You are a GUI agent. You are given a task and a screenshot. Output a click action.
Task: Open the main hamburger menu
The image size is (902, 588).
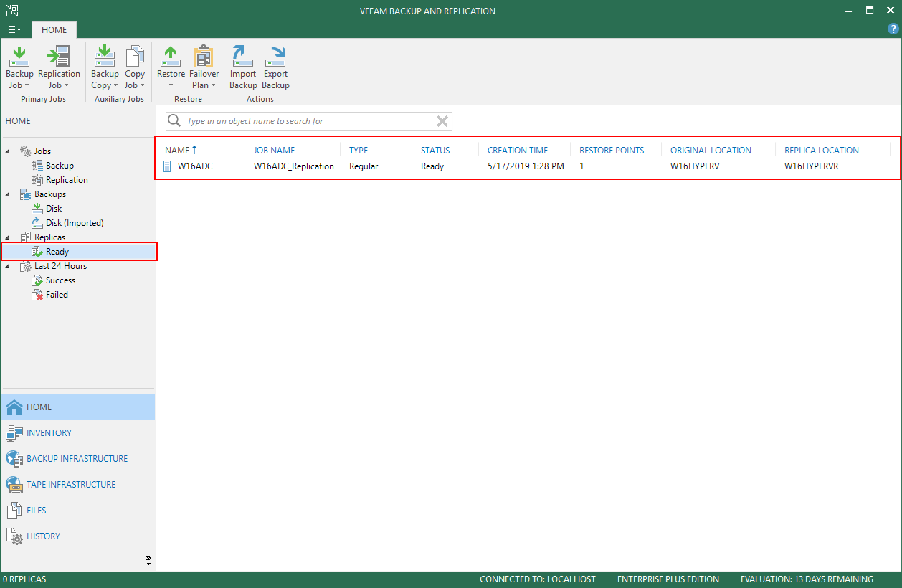click(x=14, y=30)
